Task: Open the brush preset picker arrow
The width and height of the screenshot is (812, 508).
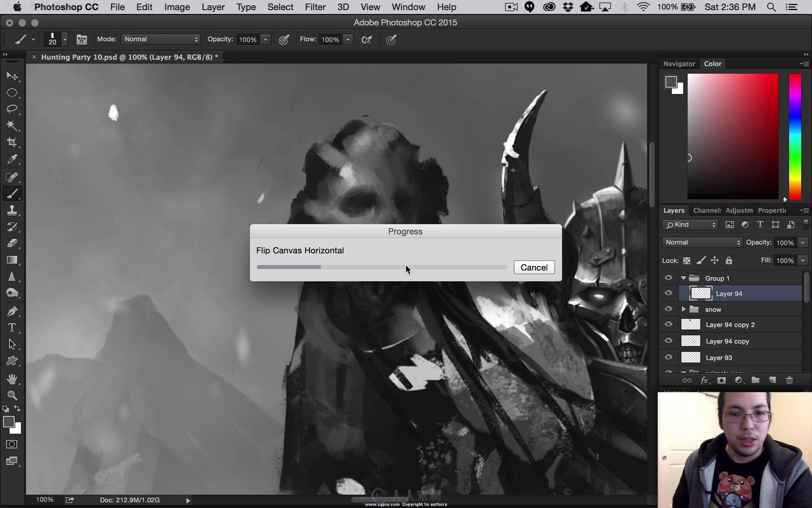Action: click(x=65, y=40)
